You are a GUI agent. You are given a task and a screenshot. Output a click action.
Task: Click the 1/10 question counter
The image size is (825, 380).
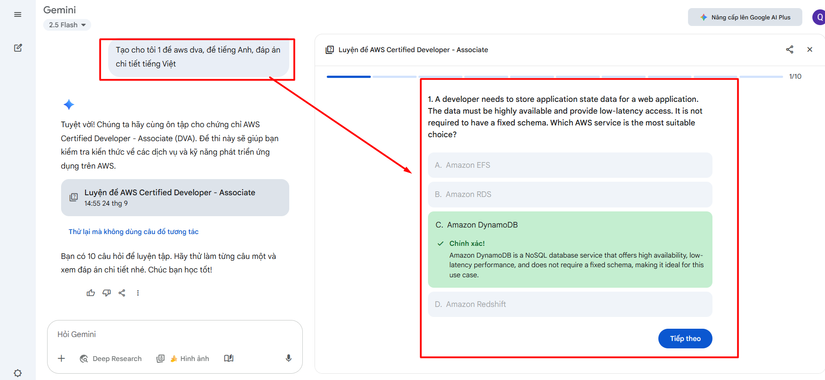click(795, 77)
